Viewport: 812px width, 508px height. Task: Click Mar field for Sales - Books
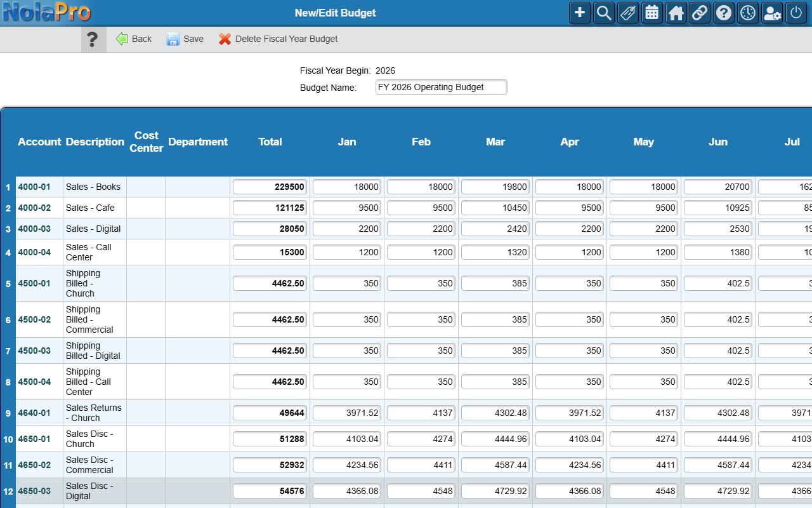point(495,187)
